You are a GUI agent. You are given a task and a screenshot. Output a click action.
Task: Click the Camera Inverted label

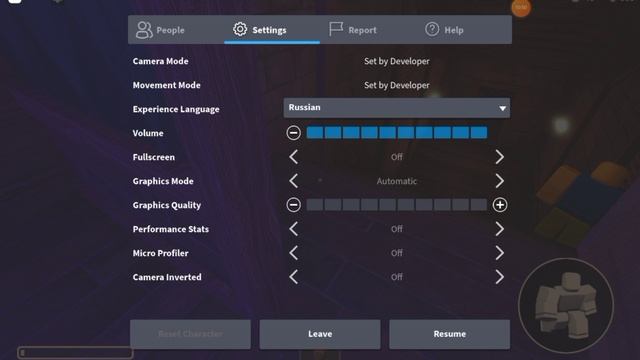click(x=167, y=277)
